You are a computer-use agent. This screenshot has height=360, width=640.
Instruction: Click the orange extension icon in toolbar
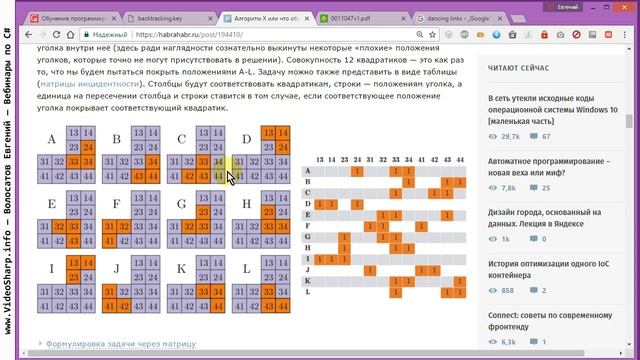[x=480, y=35]
